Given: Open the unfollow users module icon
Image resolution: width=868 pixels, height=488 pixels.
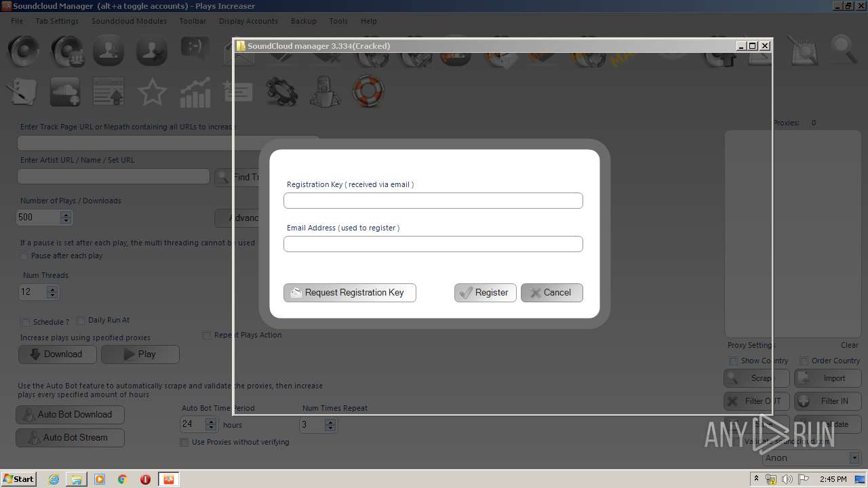Looking at the screenshot, I should coord(151,52).
